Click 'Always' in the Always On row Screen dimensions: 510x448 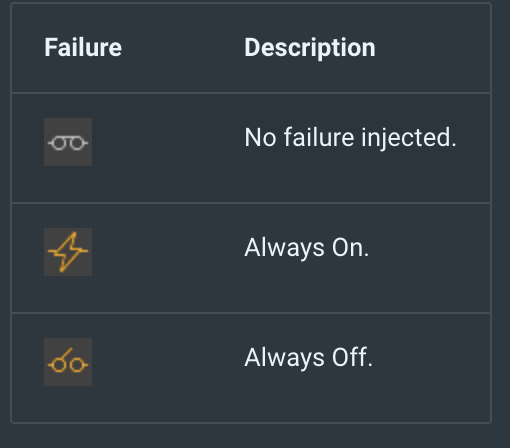(x=284, y=248)
